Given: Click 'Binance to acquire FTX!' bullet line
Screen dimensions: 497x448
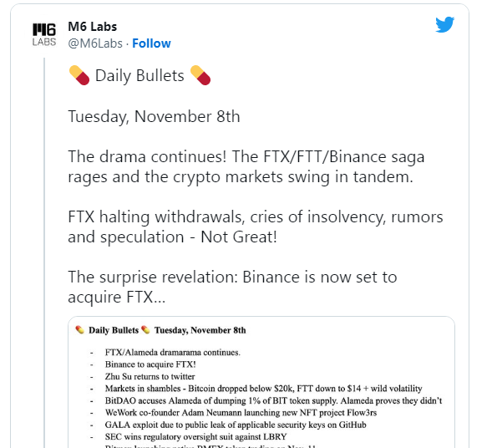Looking at the screenshot, I should (x=150, y=364).
